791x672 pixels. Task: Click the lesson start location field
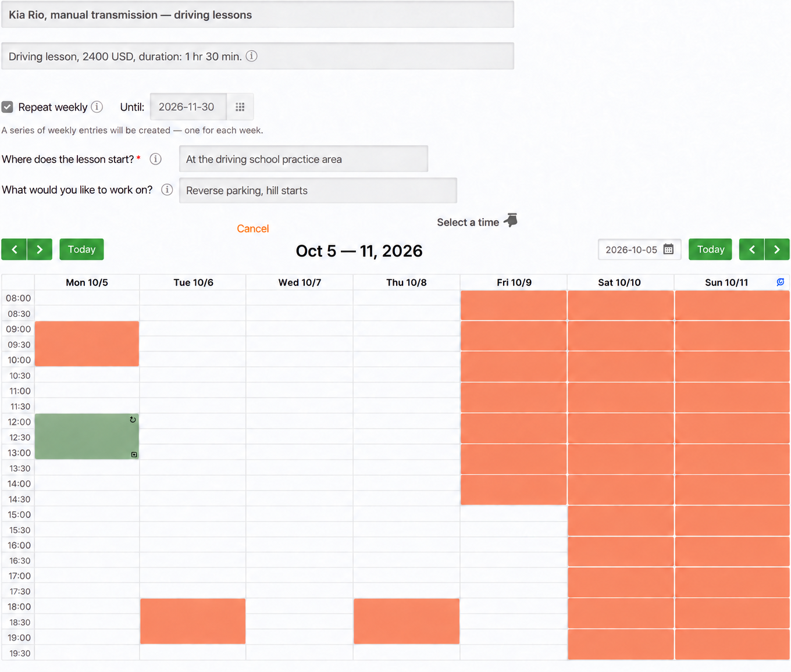[304, 159]
